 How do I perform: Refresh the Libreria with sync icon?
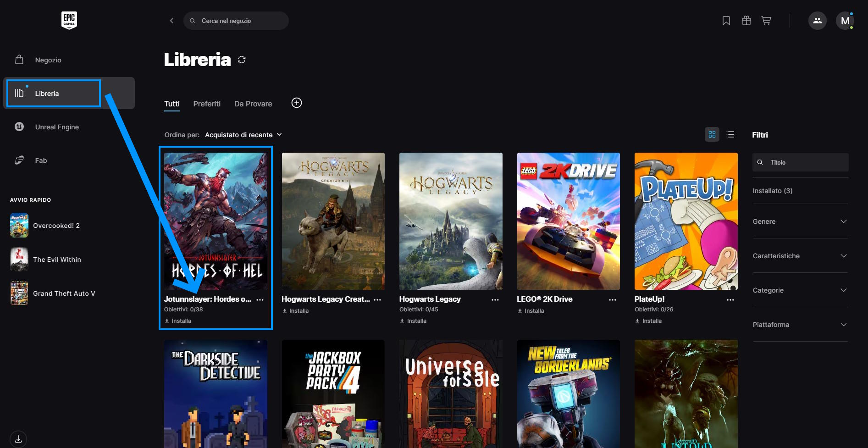[242, 60]
